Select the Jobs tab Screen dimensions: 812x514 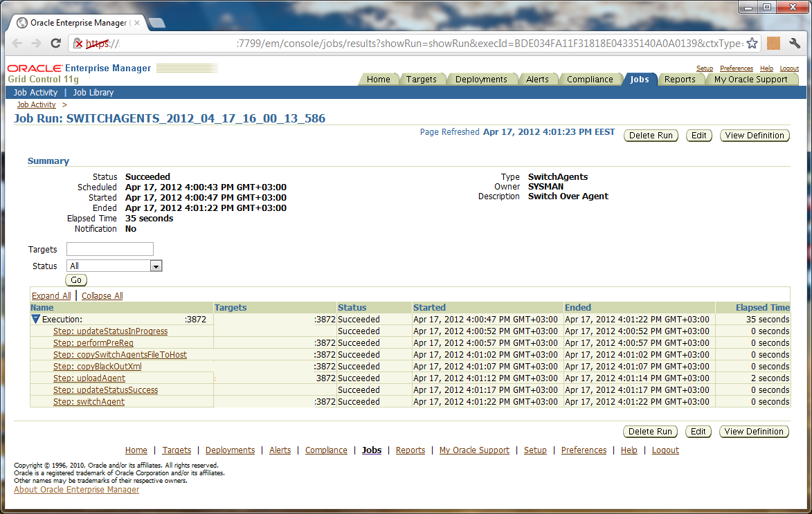(640, 79)
